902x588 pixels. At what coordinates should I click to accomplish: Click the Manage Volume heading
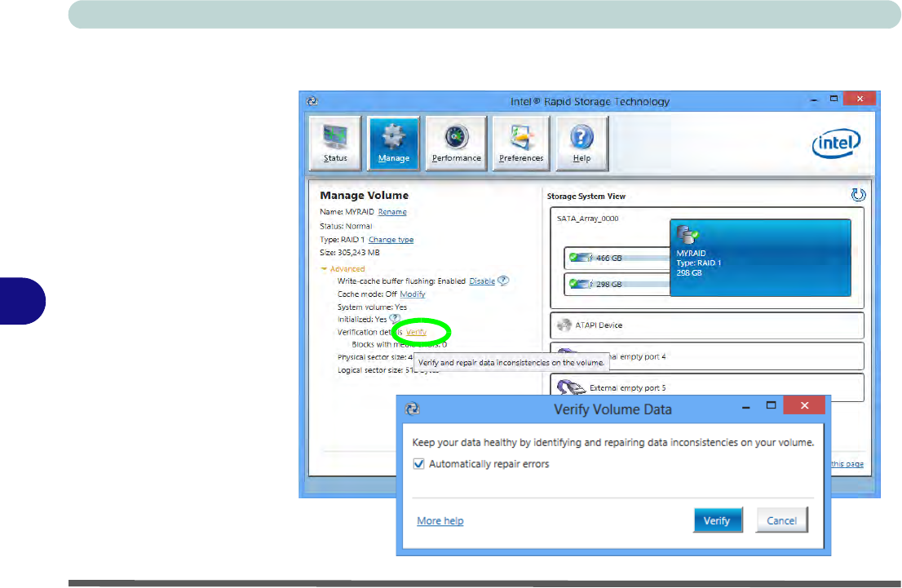coord(364,196)
